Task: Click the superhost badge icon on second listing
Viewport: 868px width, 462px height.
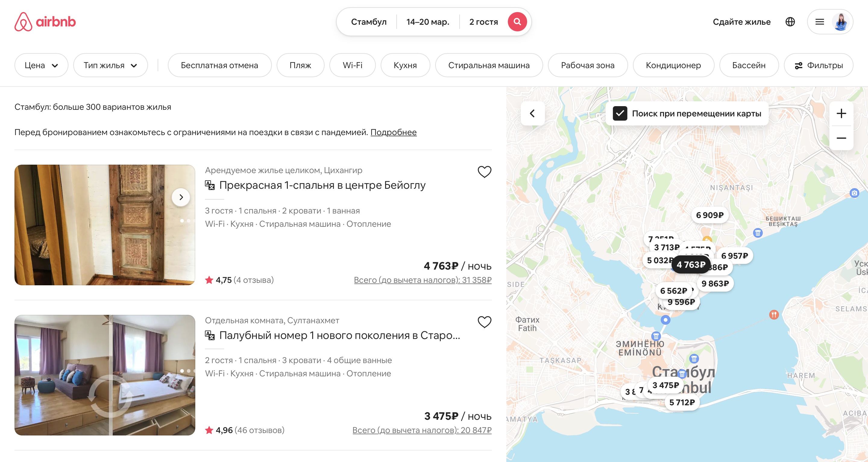Action: (211, 334)
